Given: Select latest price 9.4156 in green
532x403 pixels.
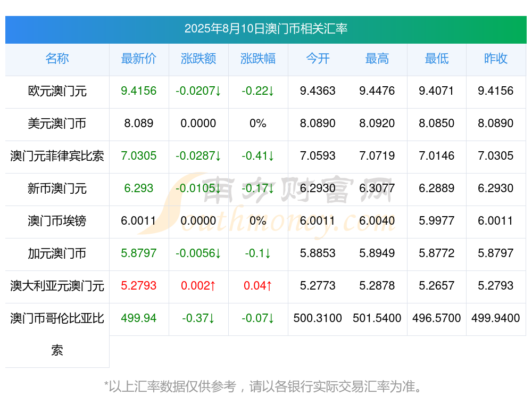Looking at the screenshot, I should click(x=139, y=91).
